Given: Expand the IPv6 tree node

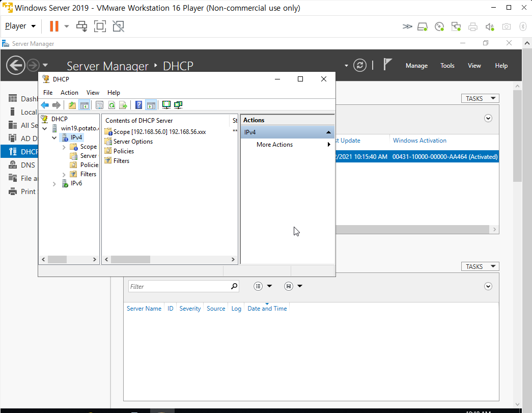Looking at the screenshot, I should 54,184.
